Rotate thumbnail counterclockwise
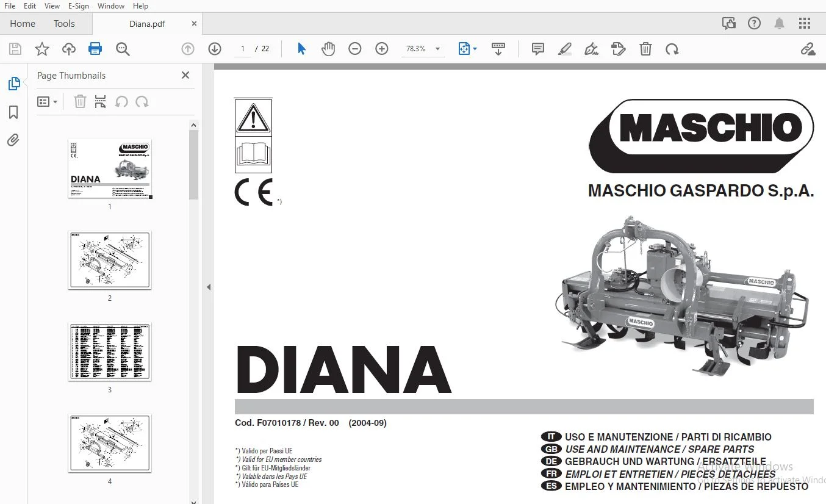Viewport: 826px width, 504px height. pos(121,102)
